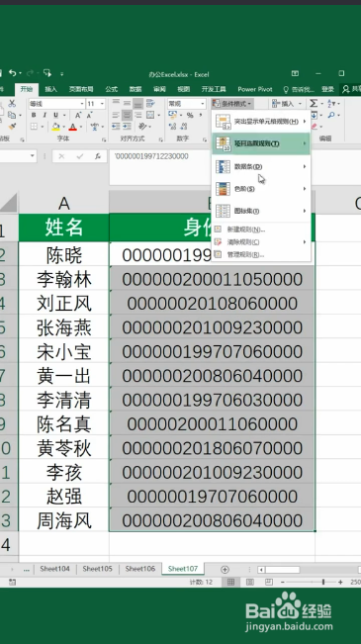This screenshot has height=644, width=361.
Task: Click the Sign In link
Action: click(327, 89)
